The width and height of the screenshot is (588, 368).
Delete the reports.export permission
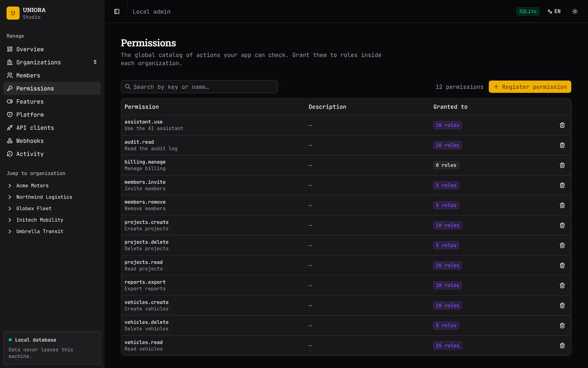click(x=562, y=285)
